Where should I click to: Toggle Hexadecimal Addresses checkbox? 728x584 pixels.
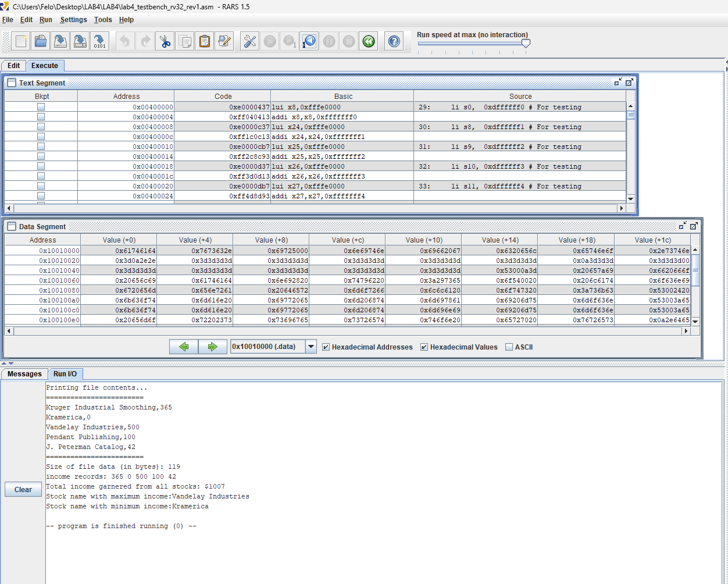(x=326, y=347)
